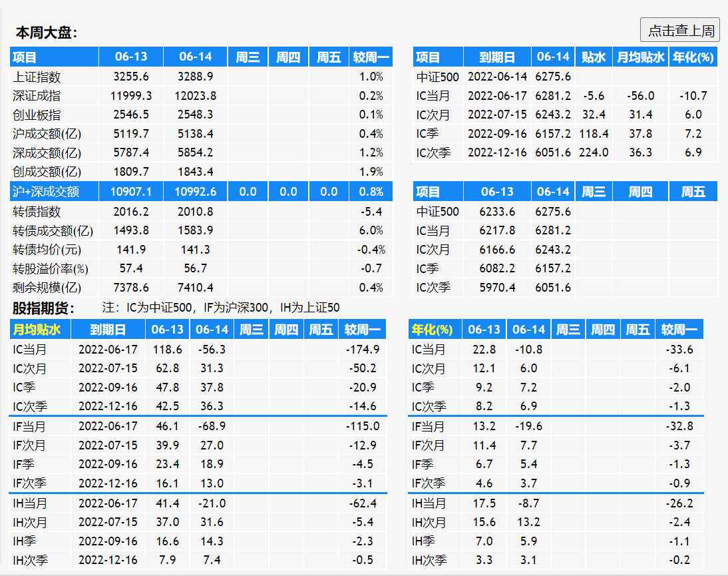Click value 1583.9 for 转债成交额

[196, 230]
